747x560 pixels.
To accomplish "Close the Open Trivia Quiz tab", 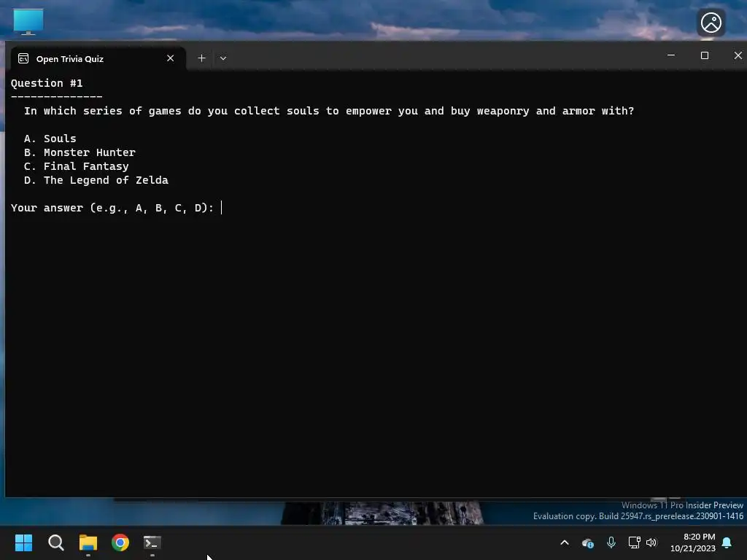I will [170, 58].
